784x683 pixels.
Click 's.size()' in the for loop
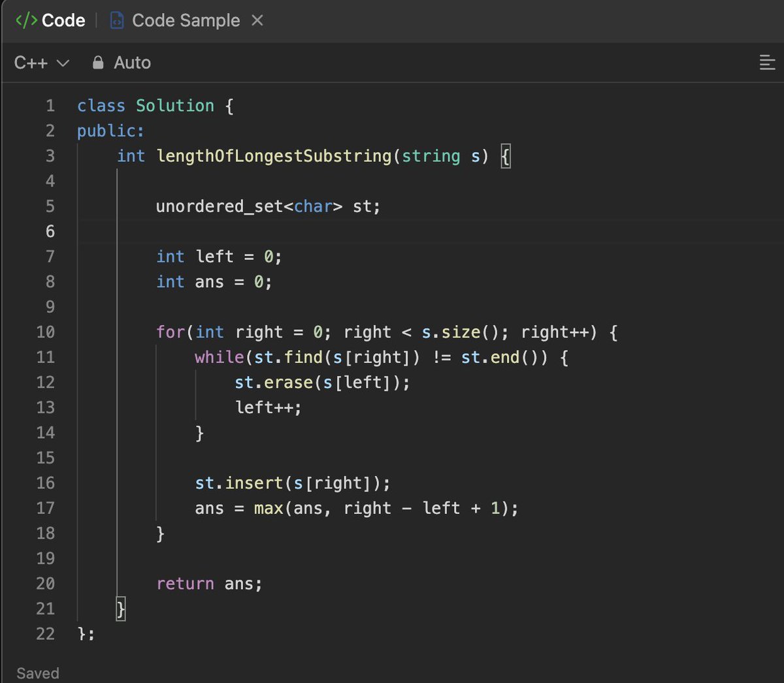point(460,332)
